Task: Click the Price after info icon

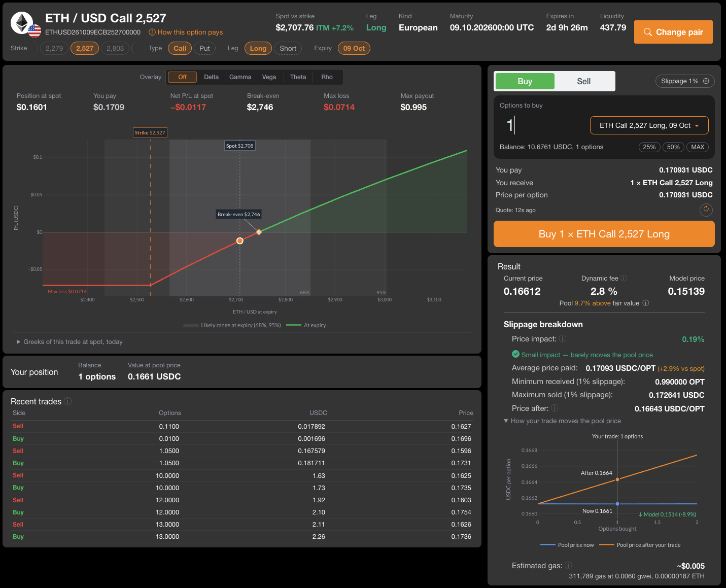Action: tap(555, 408)
